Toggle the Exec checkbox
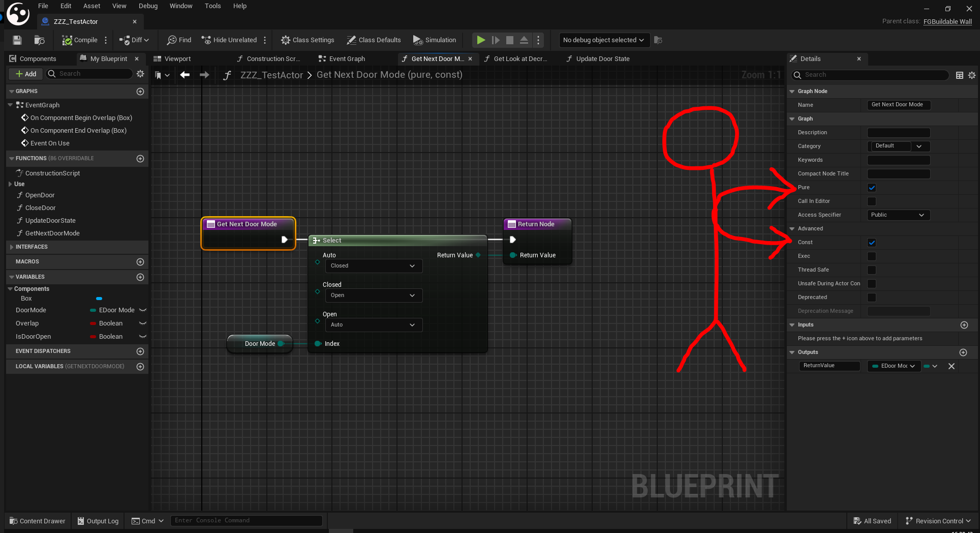 click(x=872, y=256)
